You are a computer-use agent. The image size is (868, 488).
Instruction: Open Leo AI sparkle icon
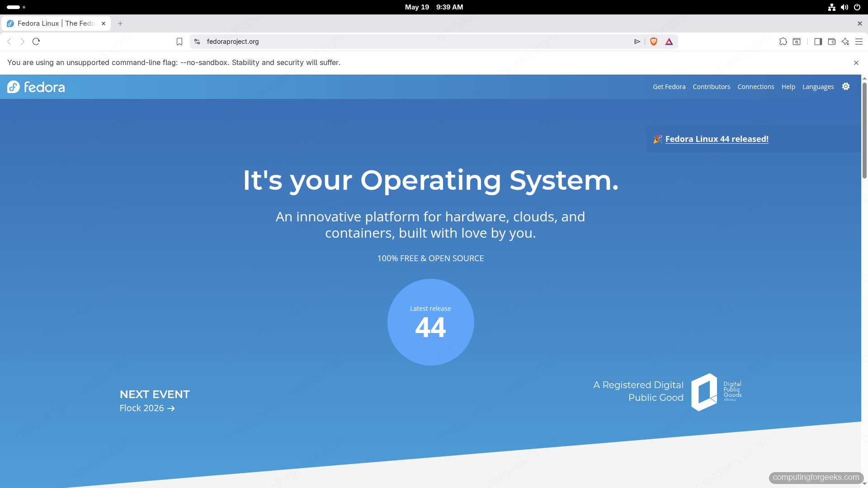pos(845,42)
